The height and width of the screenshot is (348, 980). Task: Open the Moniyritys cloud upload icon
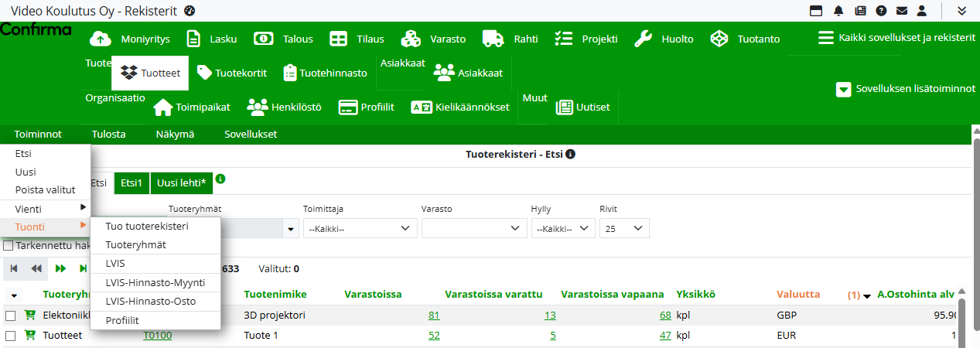(100, 39)
